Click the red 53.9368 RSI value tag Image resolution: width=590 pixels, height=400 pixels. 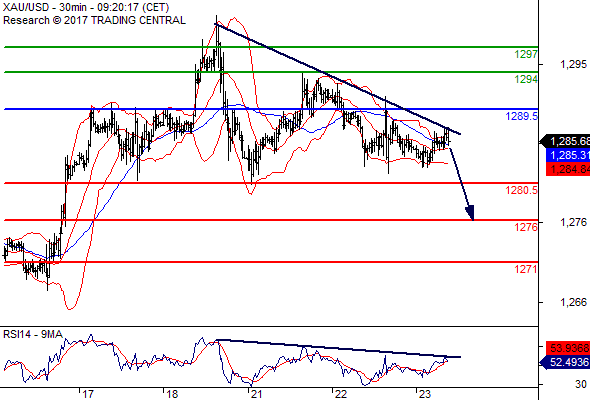pyautogui.click(x=568, y=348)
